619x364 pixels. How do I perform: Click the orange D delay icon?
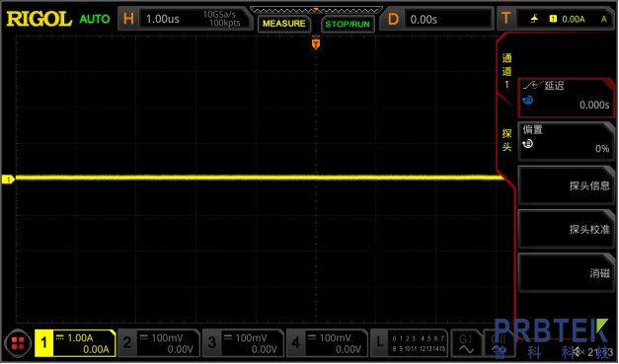[x=393, y=19]
